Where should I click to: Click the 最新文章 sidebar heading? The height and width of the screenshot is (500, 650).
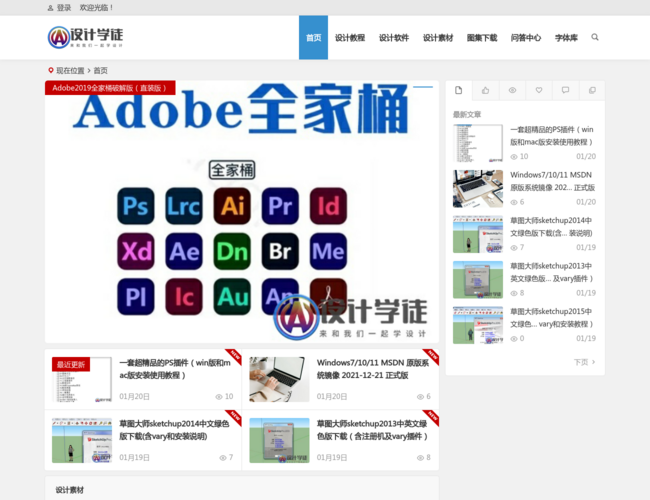[467, 114]
